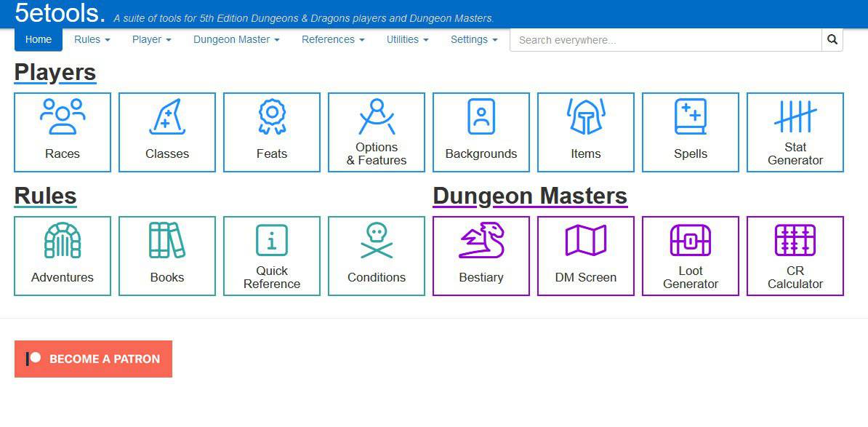This screenshot has height=427, width=868.
Task: Open the References menu
Action: tap(333, 40)
